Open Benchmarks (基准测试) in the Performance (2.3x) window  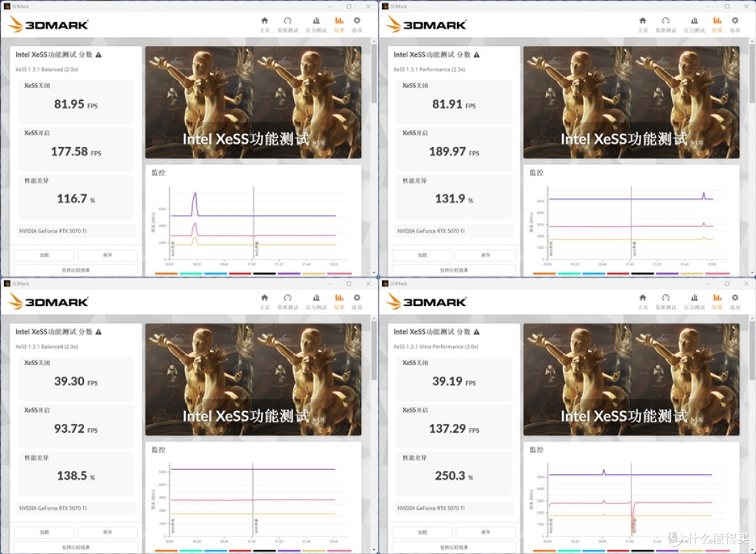point(666,25)
